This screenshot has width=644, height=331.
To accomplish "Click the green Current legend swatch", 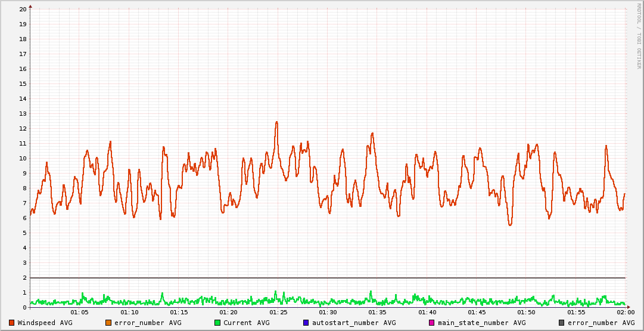I will pyautogui.click(x=217, y=323).
